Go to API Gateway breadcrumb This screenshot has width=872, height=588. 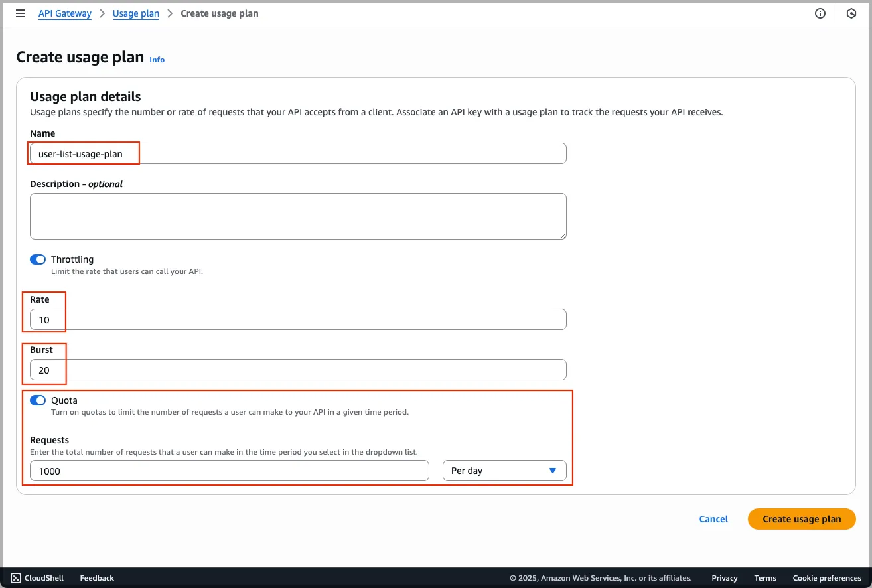65,13
